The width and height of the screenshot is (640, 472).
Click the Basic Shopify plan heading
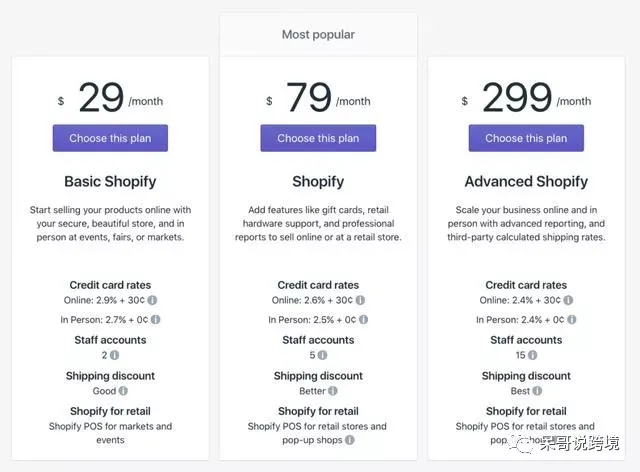click(x=110, y=182)
